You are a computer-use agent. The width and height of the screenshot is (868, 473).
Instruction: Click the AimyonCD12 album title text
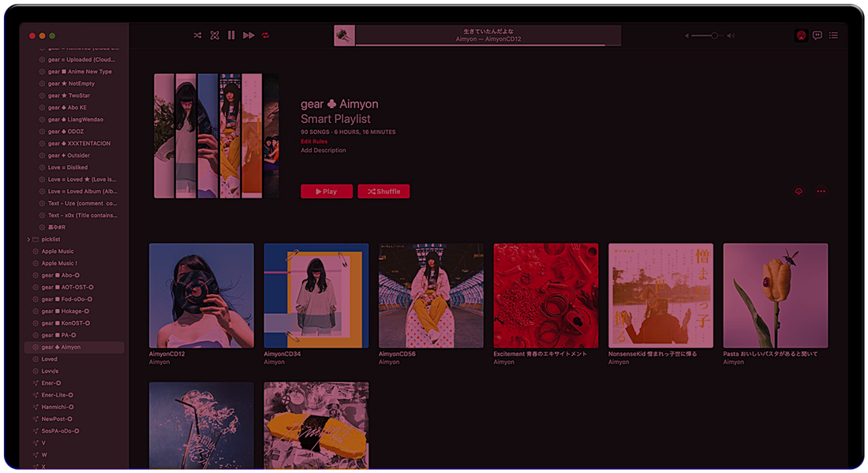point(166,354)
